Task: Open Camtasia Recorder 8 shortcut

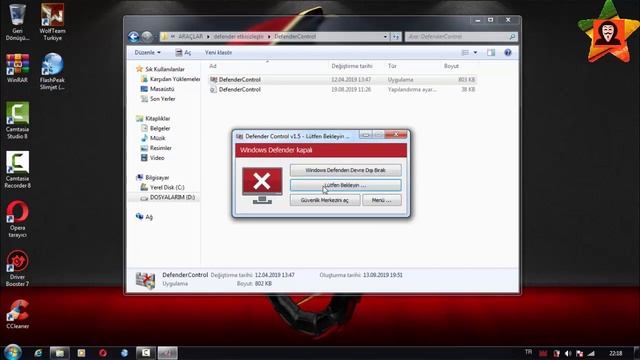Action: pyautogui.click(x=17, y=169)
